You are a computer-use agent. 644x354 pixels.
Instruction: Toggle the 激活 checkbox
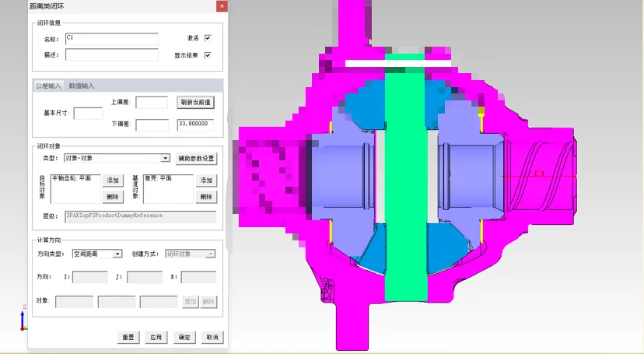(208, 38)
